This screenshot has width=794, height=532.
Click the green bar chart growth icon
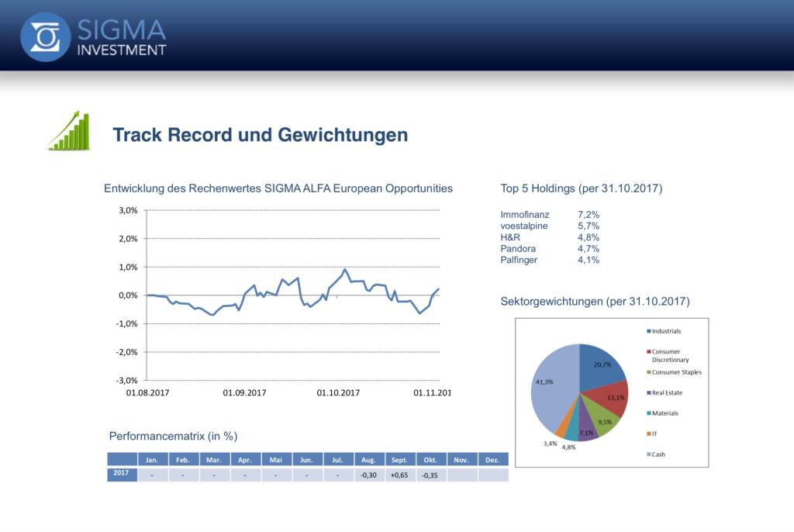[x=69, y=132]
